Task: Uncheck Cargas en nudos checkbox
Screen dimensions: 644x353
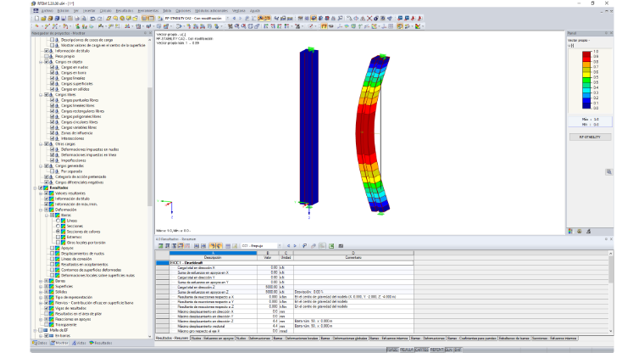Action: [x=53, y=67]
